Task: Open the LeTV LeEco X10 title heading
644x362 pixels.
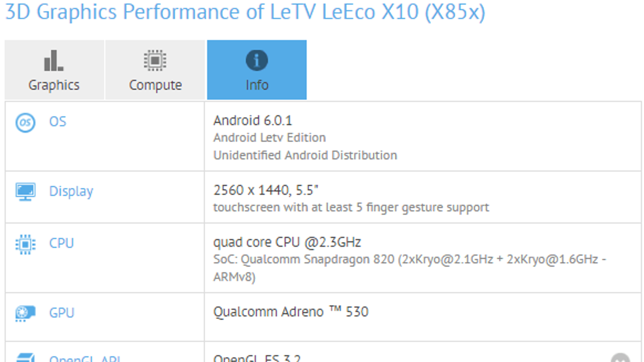Action: coord(245,12)
